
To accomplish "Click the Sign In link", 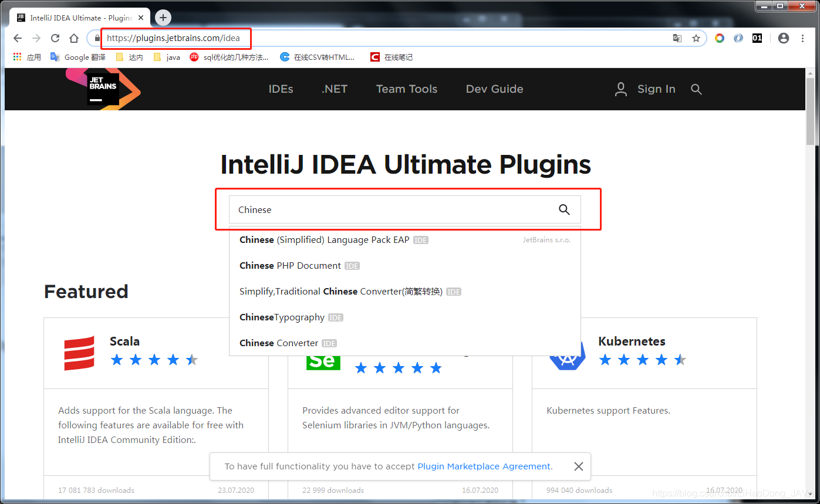I will [656, 89].
